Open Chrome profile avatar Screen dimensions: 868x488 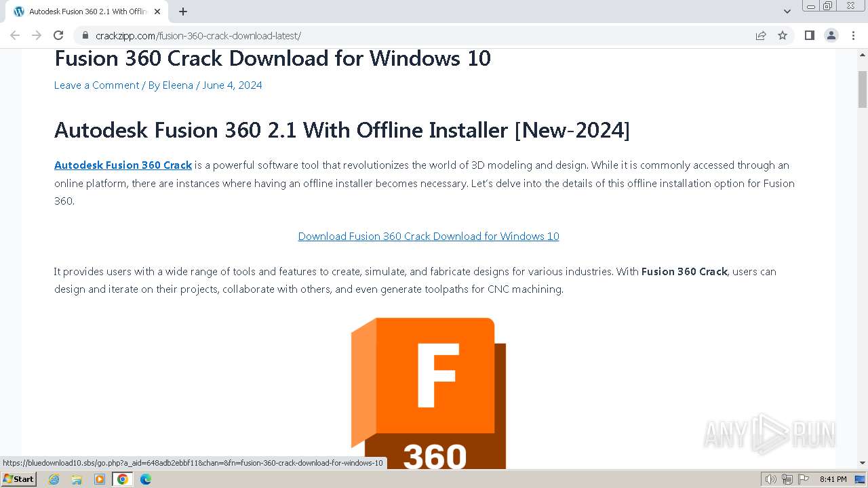pos(831,35)
